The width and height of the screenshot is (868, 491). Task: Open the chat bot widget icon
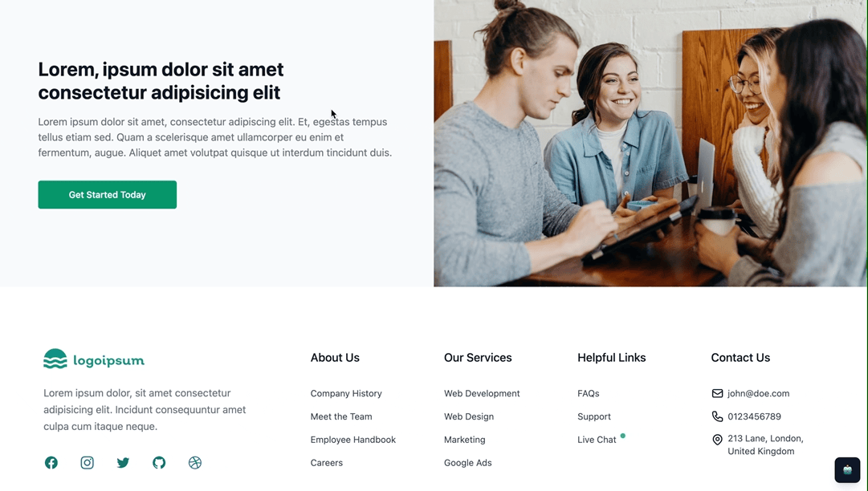847,470
